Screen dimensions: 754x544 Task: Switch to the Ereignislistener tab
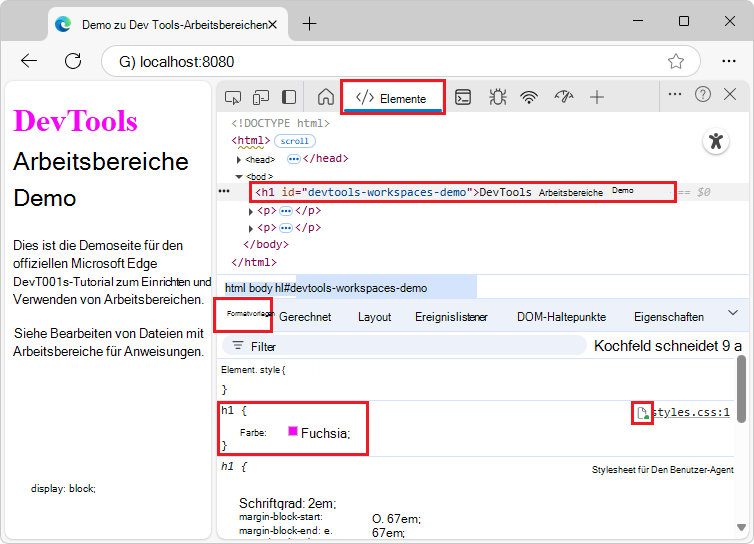tap(451, 317)
